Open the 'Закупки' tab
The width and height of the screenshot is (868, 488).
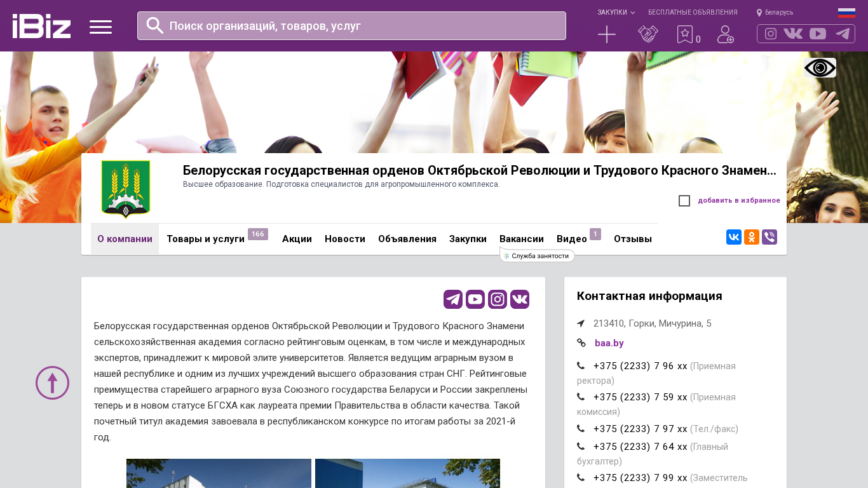468,239
